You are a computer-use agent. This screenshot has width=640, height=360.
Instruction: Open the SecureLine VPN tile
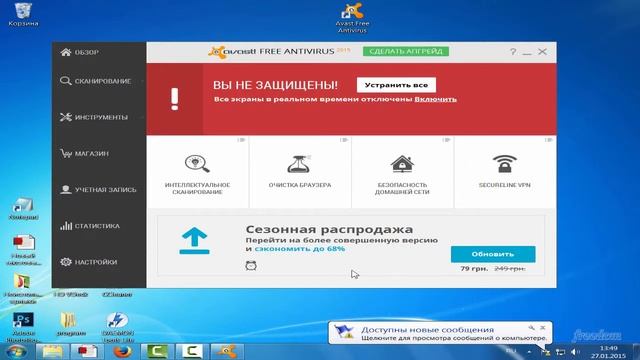click(505, 173)
